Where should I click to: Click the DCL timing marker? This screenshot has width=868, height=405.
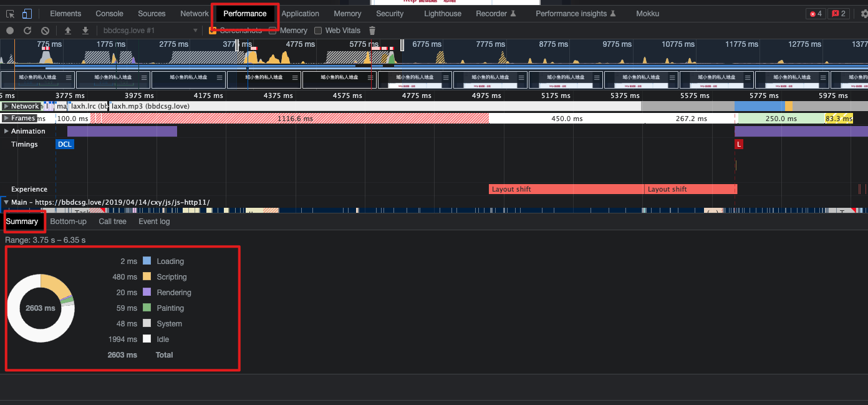[x=65, y=144]
